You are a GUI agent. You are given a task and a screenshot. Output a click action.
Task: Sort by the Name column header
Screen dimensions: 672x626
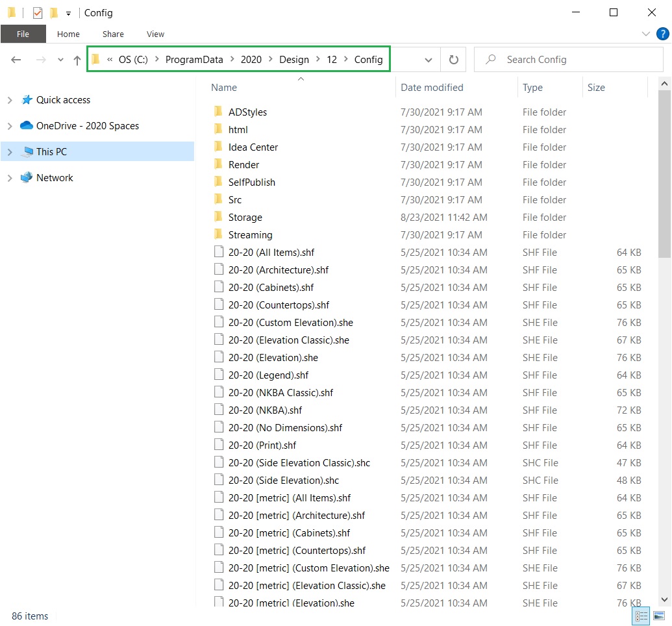click(224, 88)
